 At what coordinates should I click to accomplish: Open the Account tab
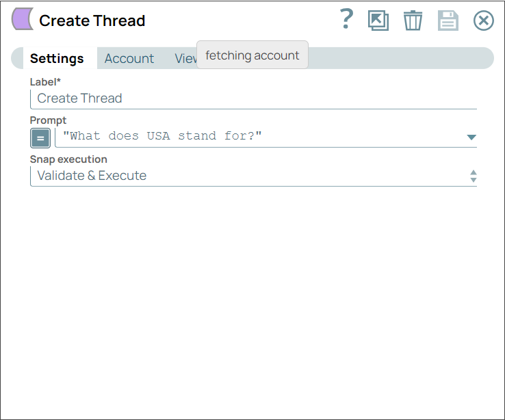pyautogui.click(x=129, y=58)
